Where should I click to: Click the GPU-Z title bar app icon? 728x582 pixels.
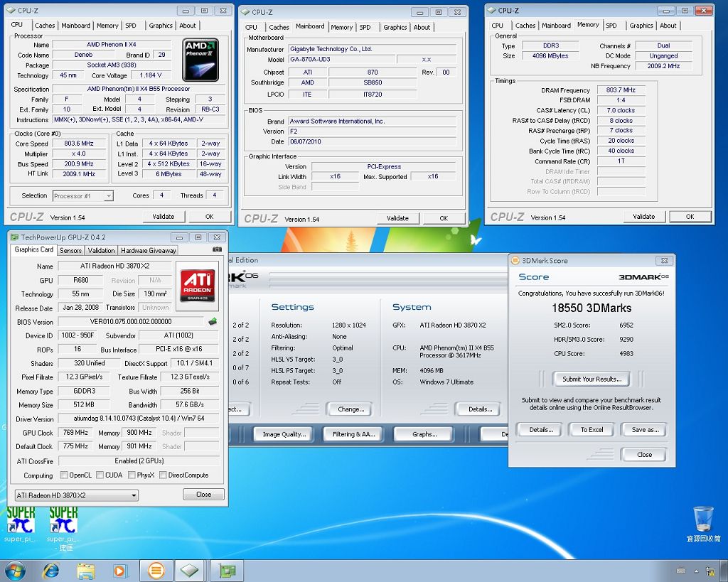[x=14, y=237]
